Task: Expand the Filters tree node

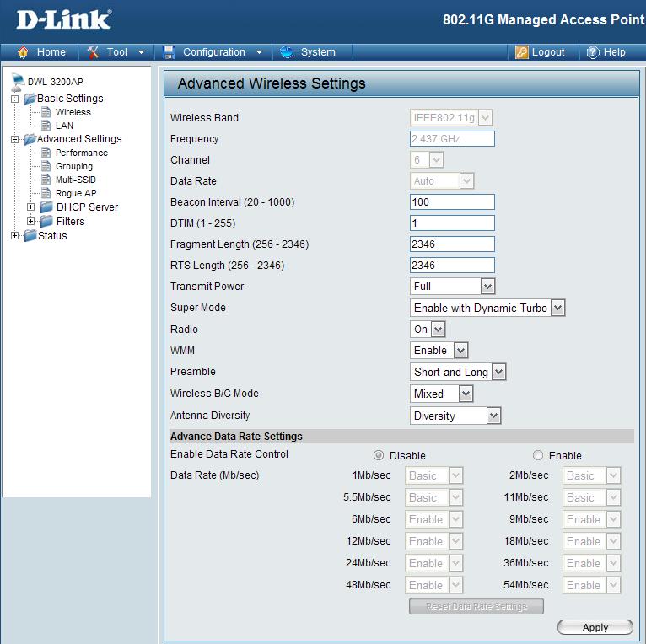Action: (x=30, y=221)
